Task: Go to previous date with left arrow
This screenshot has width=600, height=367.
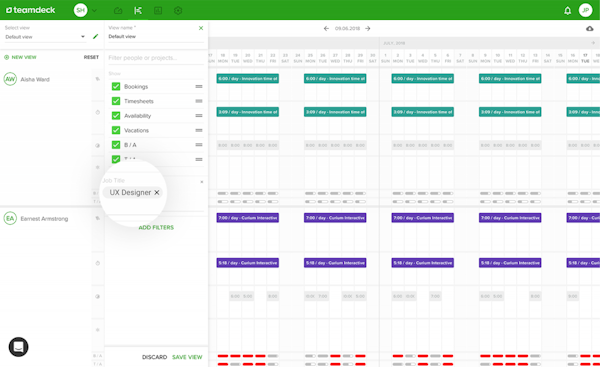Action: [x=326, y=28]
